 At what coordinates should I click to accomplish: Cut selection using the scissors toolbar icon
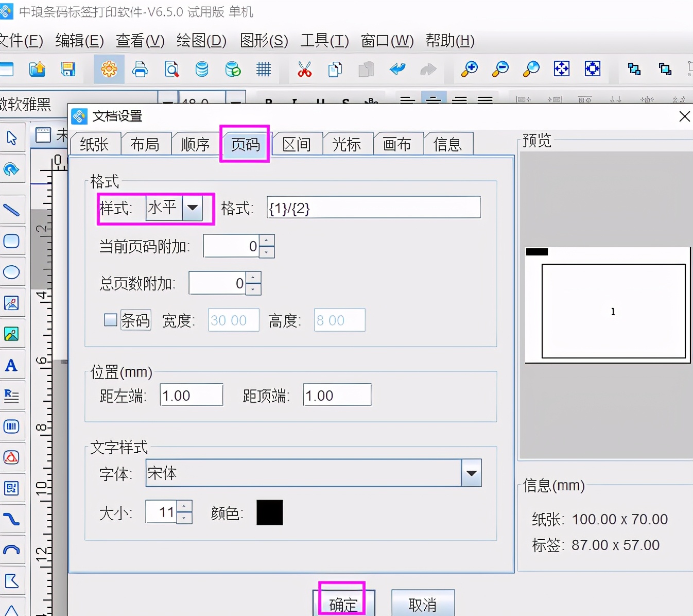tap(304, 69)
